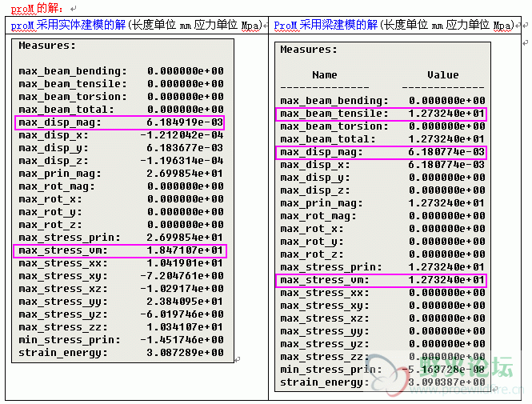Select value -1.451746e+00 for min_stress_prin
This screenshot has width=532, height=404.
[182, 340]
